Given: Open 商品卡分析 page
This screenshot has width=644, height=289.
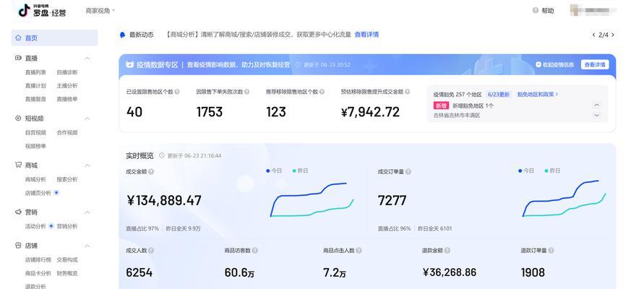Looking at the screenshot, I should [38, 273].
